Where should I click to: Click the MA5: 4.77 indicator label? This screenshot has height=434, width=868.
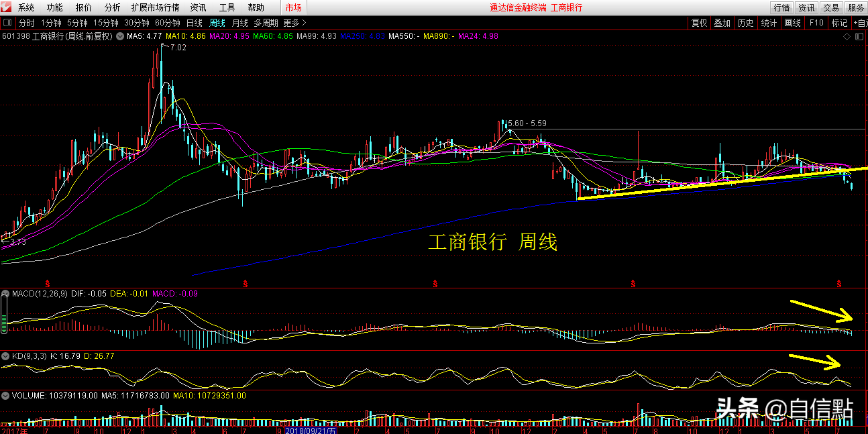[x=144, y=36]
